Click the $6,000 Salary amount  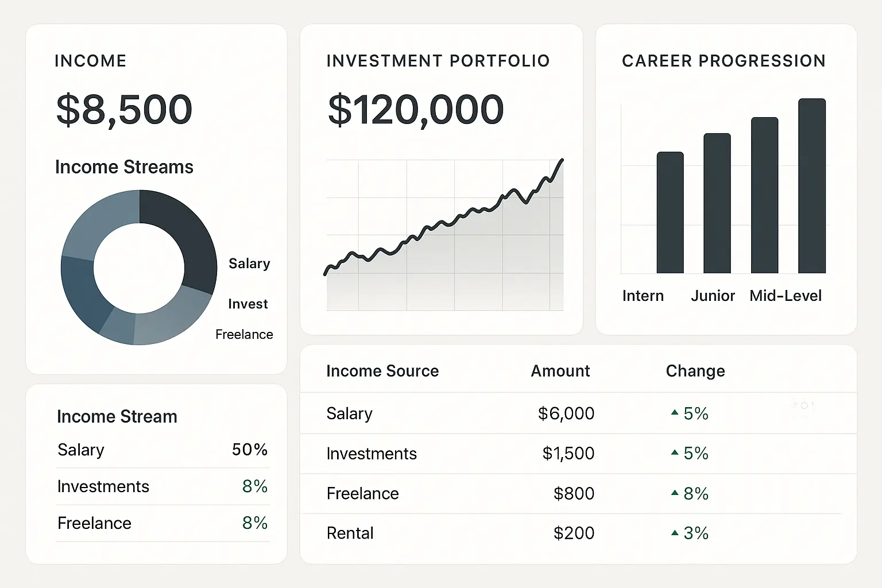point(566,413)
